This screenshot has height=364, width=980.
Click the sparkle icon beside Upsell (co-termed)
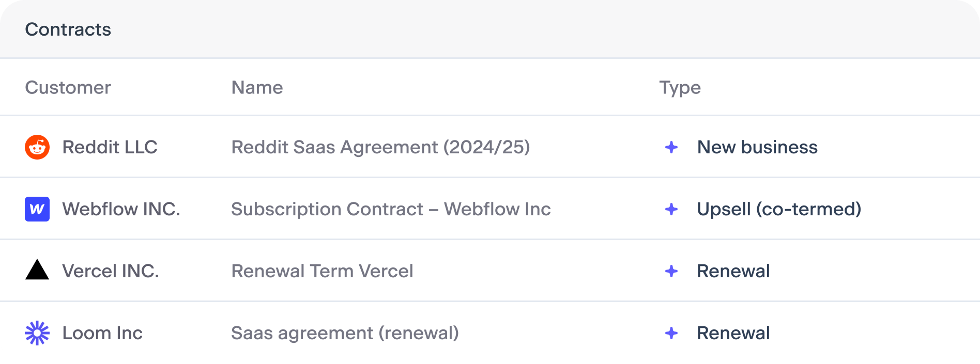point(671,209)
